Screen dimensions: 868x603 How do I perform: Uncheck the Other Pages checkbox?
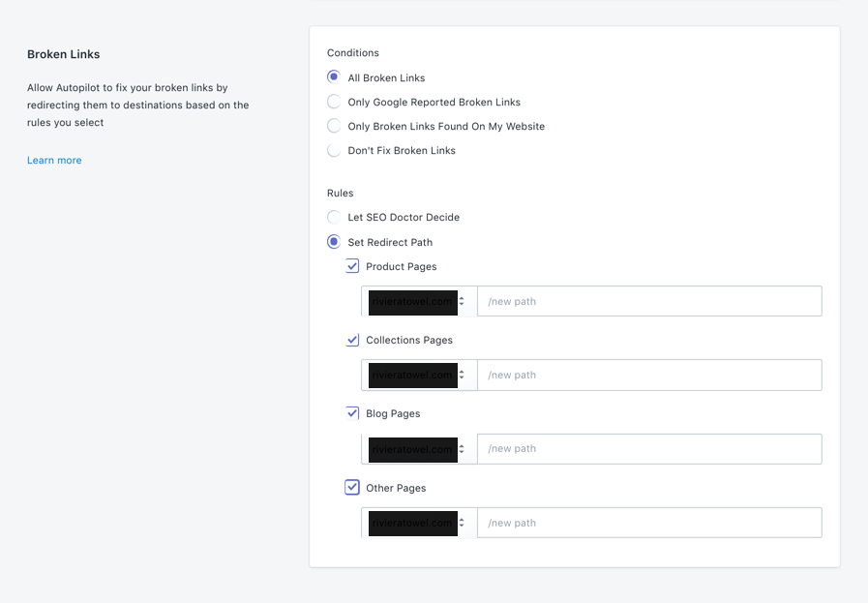pyautogui.click(x=352, y=487)
